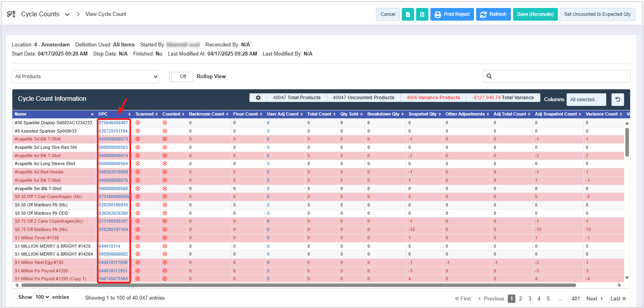Toggle the Rollup View switch
644x308 pixels.
click(x=181, y=77)
